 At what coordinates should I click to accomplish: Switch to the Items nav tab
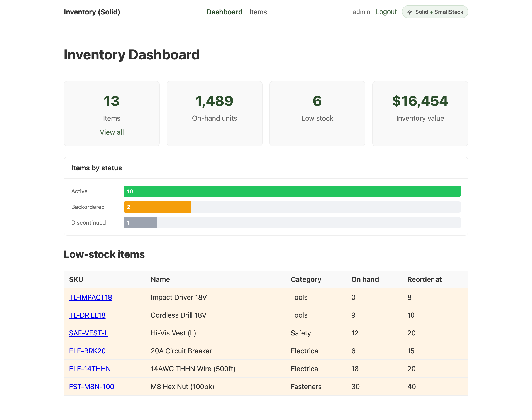(258, 12)
